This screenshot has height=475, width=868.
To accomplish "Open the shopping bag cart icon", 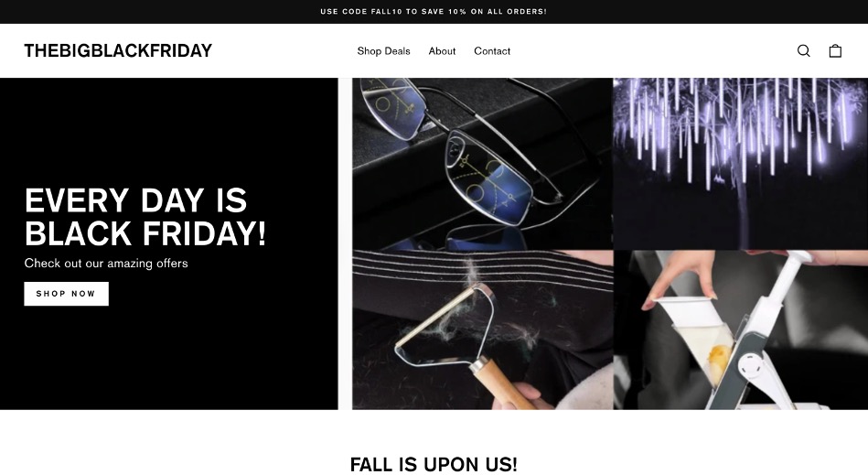I will (x=835, y=51).
